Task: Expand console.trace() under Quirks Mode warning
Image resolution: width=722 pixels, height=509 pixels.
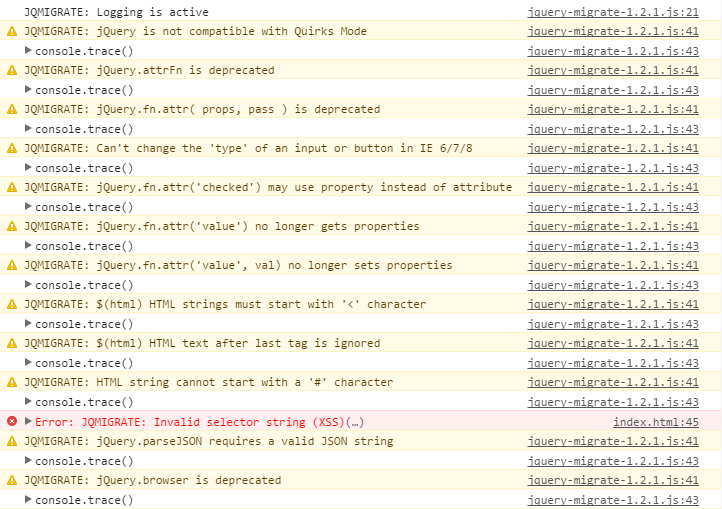Action: (x=28, y=50)
